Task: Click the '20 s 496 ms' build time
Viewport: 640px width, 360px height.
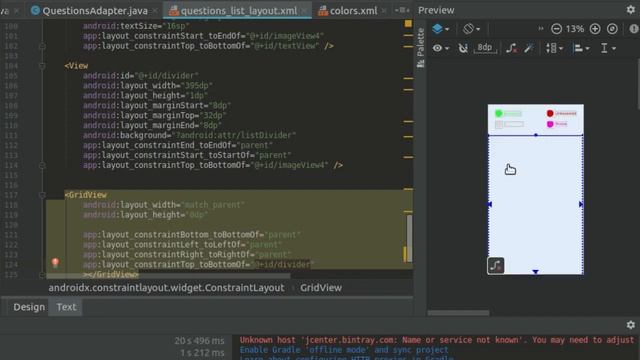Action: point(199,340)
